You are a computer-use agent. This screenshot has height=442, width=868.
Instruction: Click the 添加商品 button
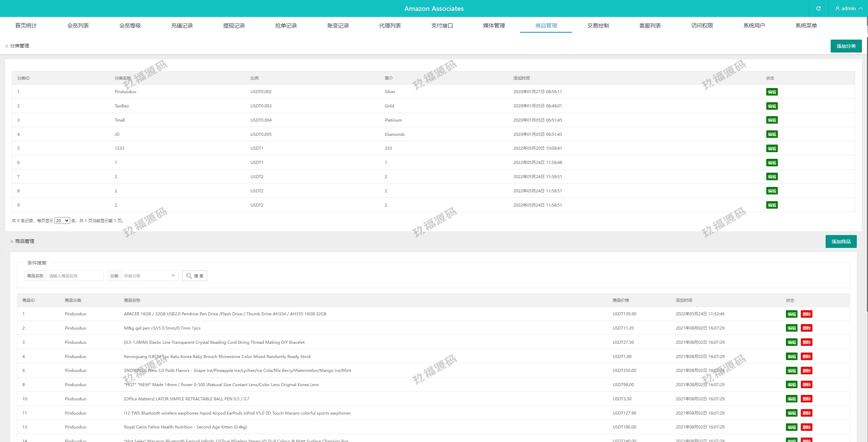841,241
